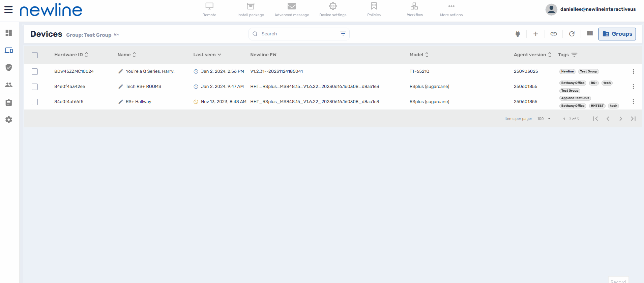The width and height of the screenshot is (644, 283).
Task: Click the HHTEST tag chip
Action: pyautogui.click(x=597, y=106)
